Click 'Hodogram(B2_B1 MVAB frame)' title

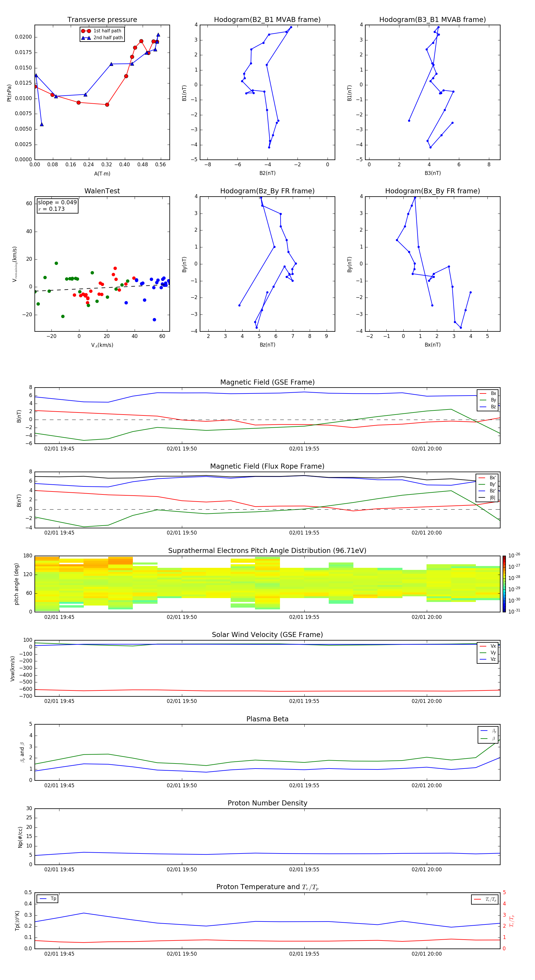click(267, 20)
